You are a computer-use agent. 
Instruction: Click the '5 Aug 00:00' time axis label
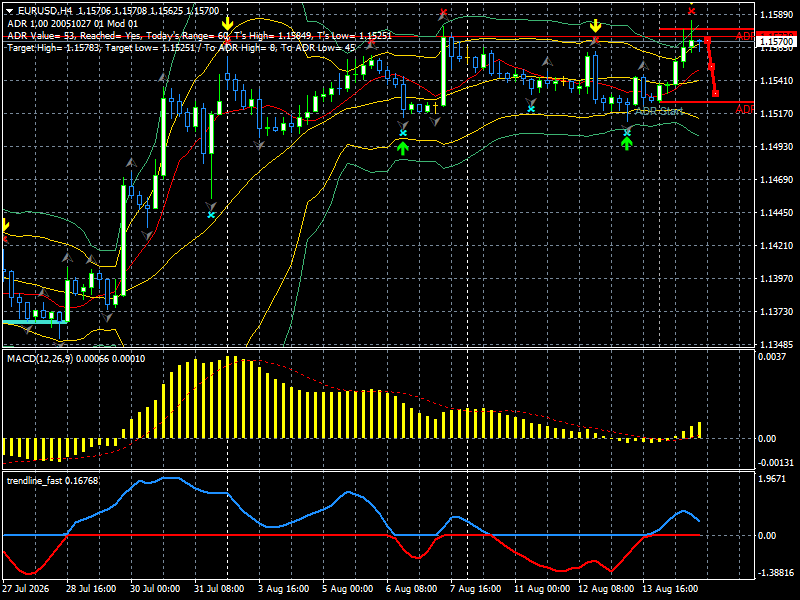347,588
